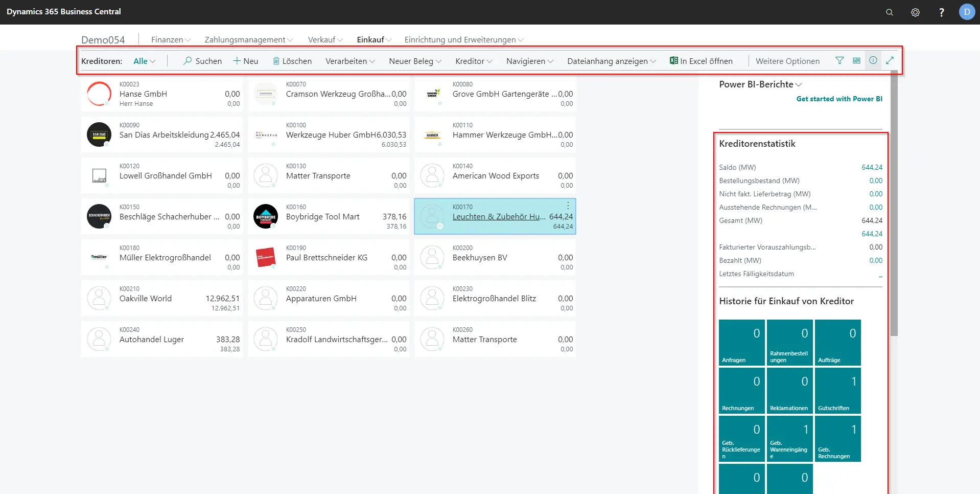The width and height of the screenshot is (980, 494).
Task: Click Löschen trash action
Action: (292, 61)
